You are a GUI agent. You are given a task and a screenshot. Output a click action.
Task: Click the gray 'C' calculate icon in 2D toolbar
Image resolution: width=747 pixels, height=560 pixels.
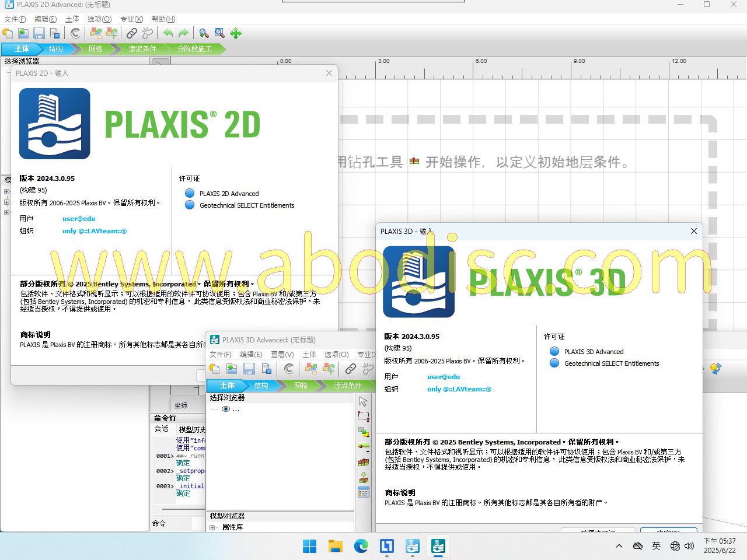pyautogui.click(x=75, y=33)
